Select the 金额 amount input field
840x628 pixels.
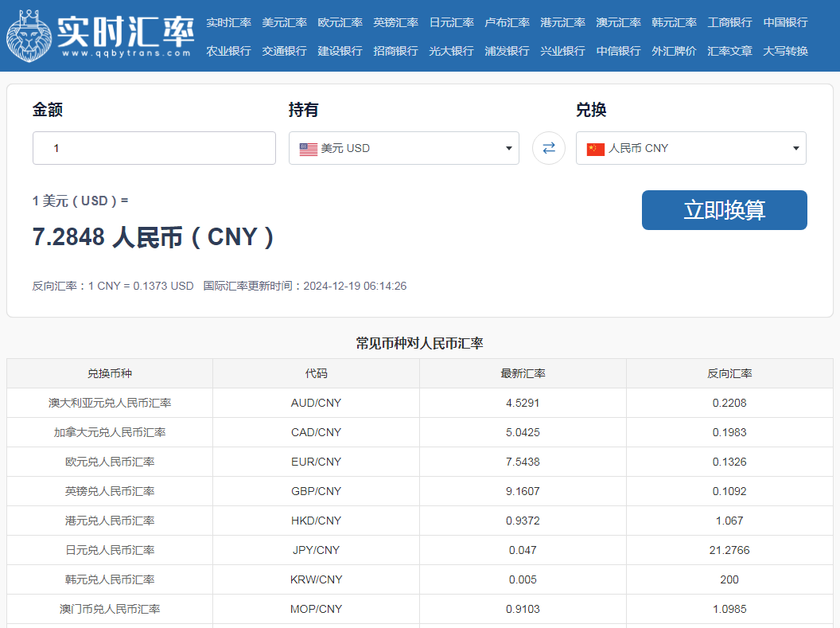pyautogui.click(x=154, y=147)
